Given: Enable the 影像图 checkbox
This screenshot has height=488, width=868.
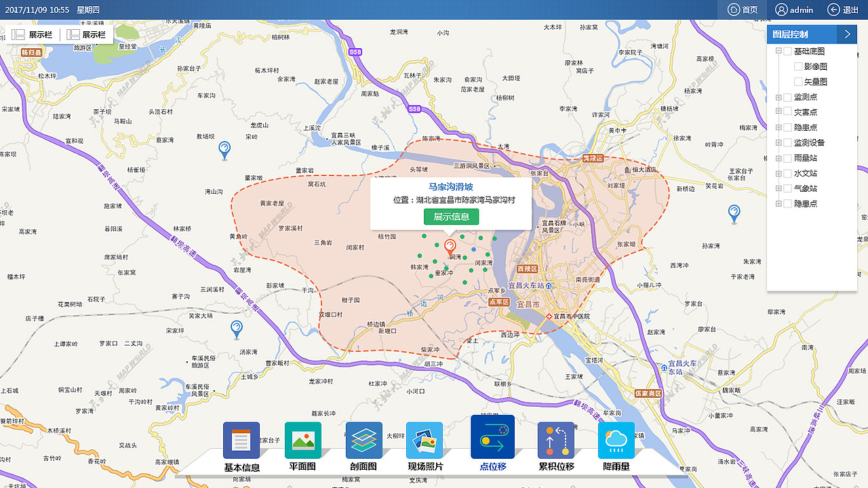Looking at the screenshot, I should [798, 66].
